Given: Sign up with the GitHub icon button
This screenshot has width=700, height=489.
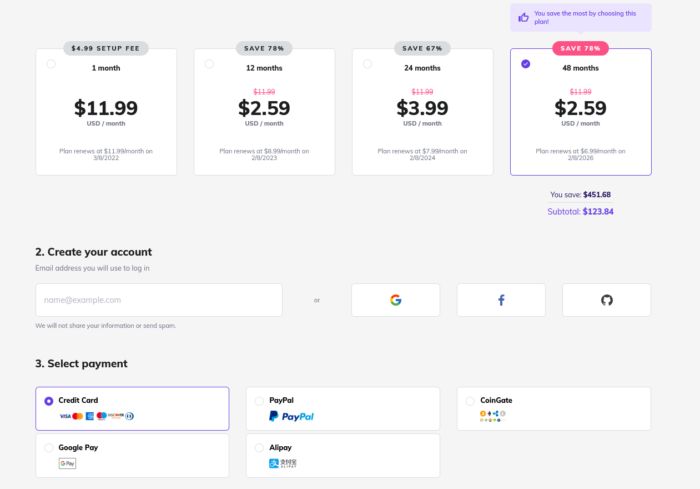Looking at the screenshot, I should click(606, 300).
